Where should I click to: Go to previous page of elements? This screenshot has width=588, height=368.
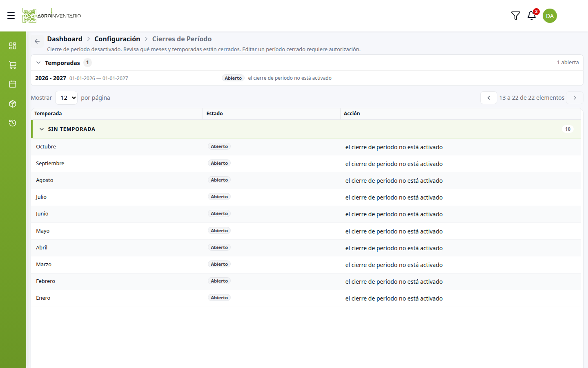click(x=489, y=98)
